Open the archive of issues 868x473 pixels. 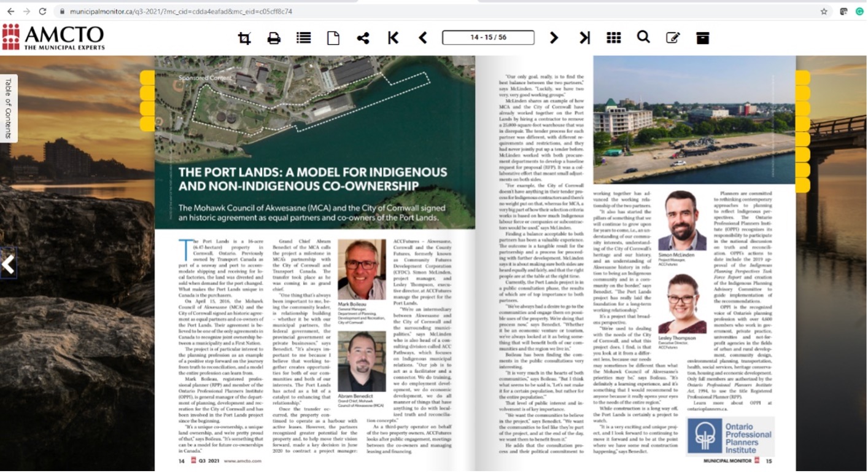tap(702, 38)
